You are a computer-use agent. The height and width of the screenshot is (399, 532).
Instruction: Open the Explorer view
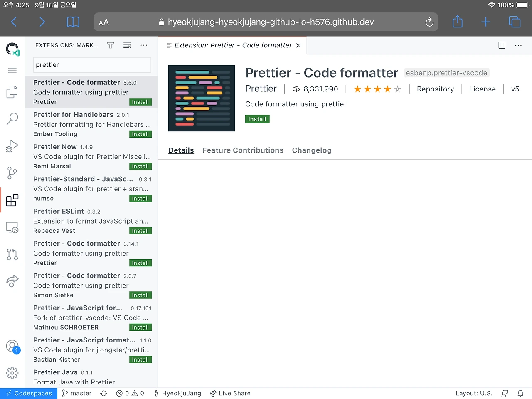[x=12, y=92]
